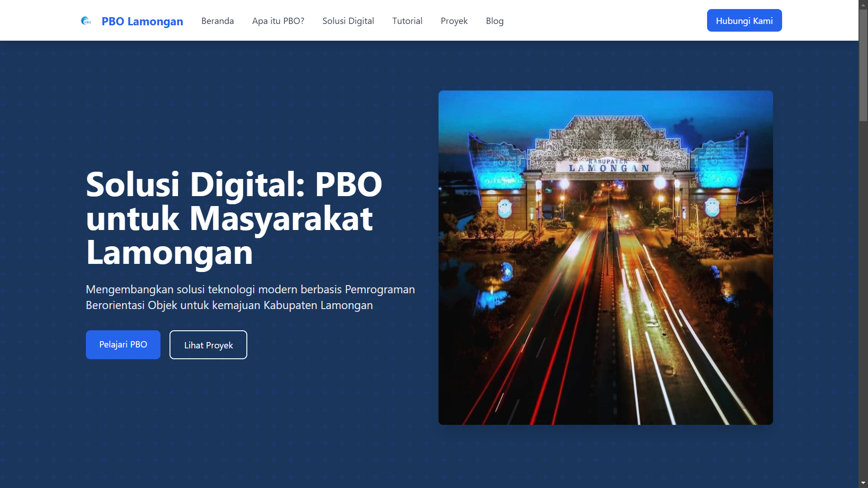The width and height of the screenshot is (868, 488).
Task: Click the Hubungi Kami button
Action: click(x=744, y=20)
